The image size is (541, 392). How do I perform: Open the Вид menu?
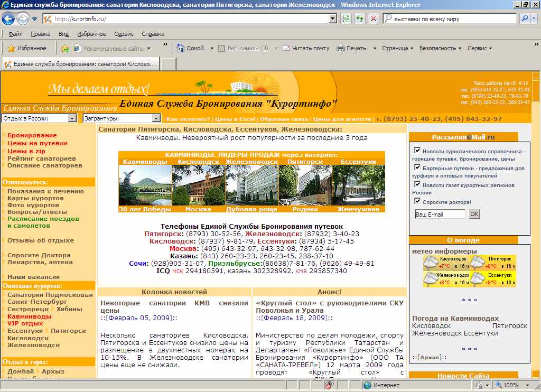63,34
